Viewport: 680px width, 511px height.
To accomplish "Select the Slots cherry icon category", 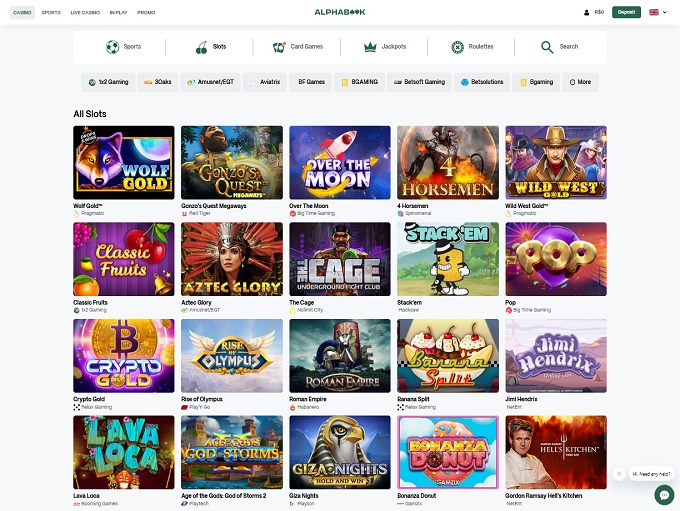I will pos(211,47).
